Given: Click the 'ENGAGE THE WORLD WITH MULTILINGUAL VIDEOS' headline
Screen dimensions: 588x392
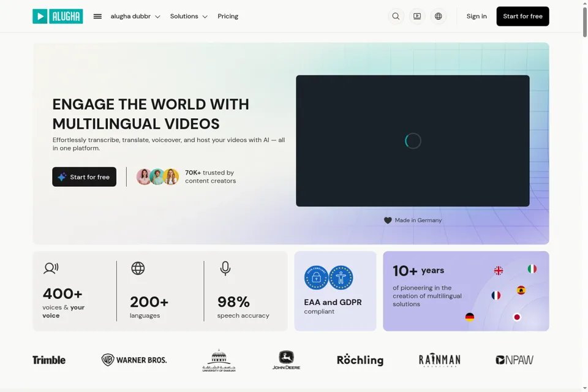Looking at the screenshot, I should (151, 114).
